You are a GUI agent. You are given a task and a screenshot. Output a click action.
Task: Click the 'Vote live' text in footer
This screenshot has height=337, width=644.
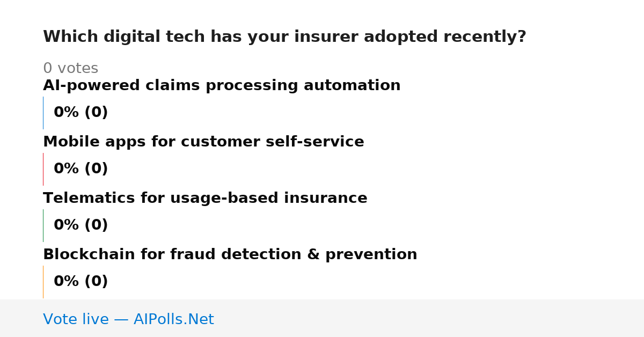click(76, 320)
